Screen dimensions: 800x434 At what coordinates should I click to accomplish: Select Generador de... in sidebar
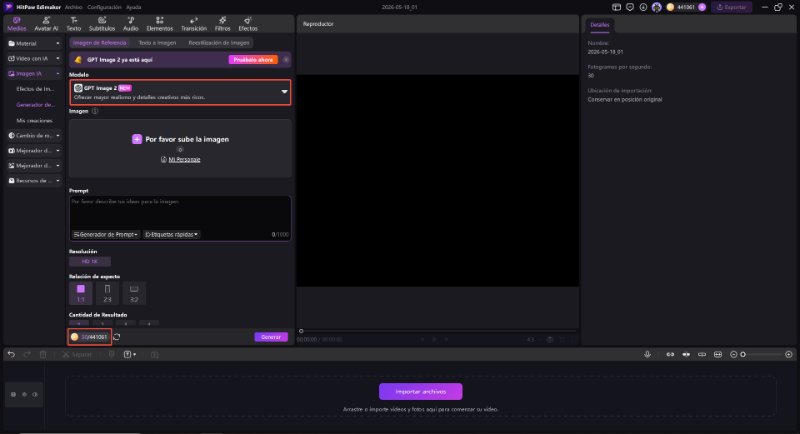35,105
